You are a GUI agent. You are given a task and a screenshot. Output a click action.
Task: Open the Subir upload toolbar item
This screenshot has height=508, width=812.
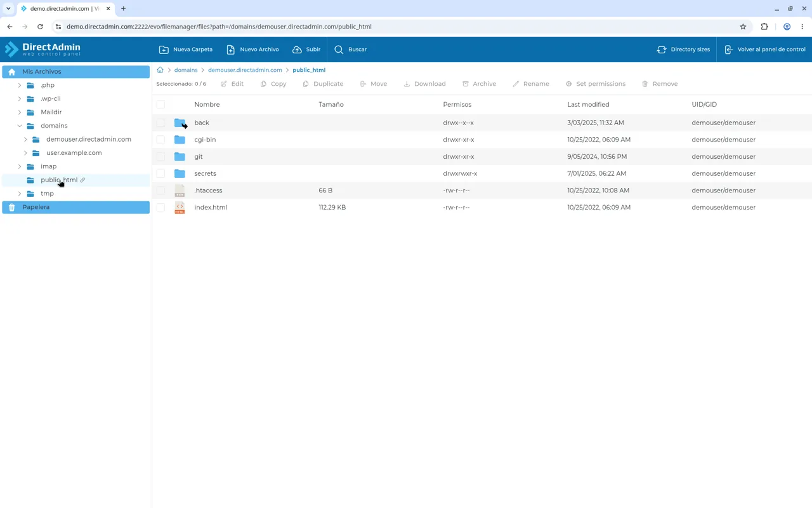click(x=306, y=50)
